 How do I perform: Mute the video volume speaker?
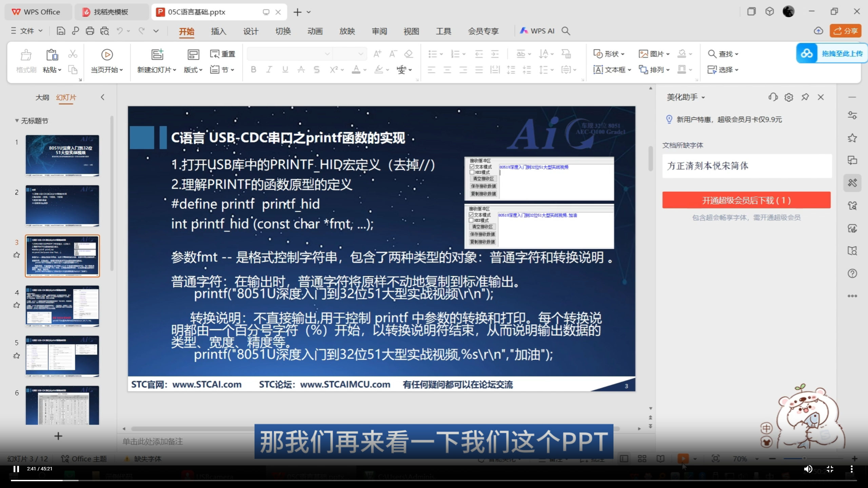click(808, 469)
